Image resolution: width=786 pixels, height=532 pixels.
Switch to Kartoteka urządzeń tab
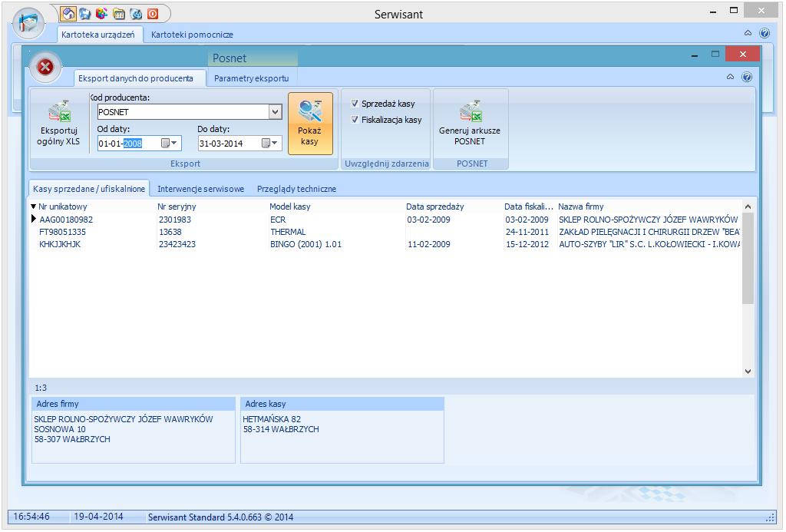[x=98, y=35]
